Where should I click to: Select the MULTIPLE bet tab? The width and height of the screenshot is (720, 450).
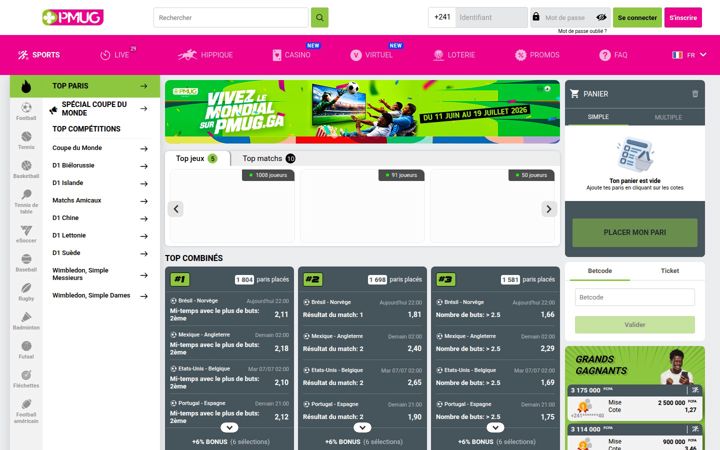[668, 117]
